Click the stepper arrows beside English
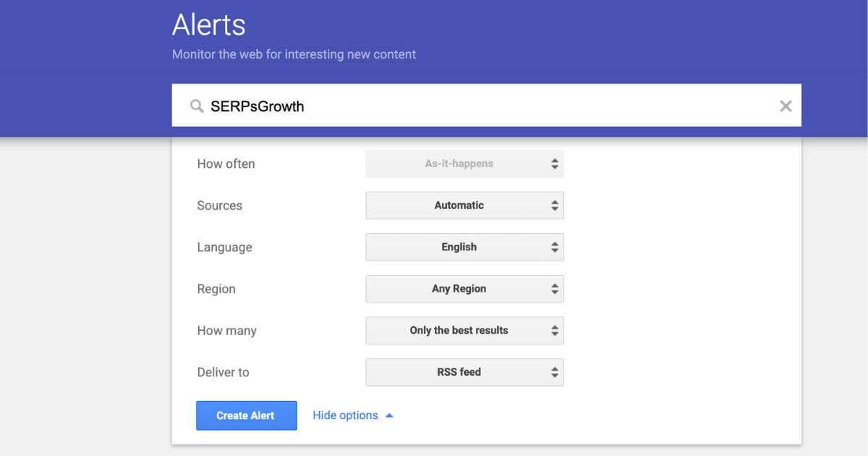 [555, 247]
